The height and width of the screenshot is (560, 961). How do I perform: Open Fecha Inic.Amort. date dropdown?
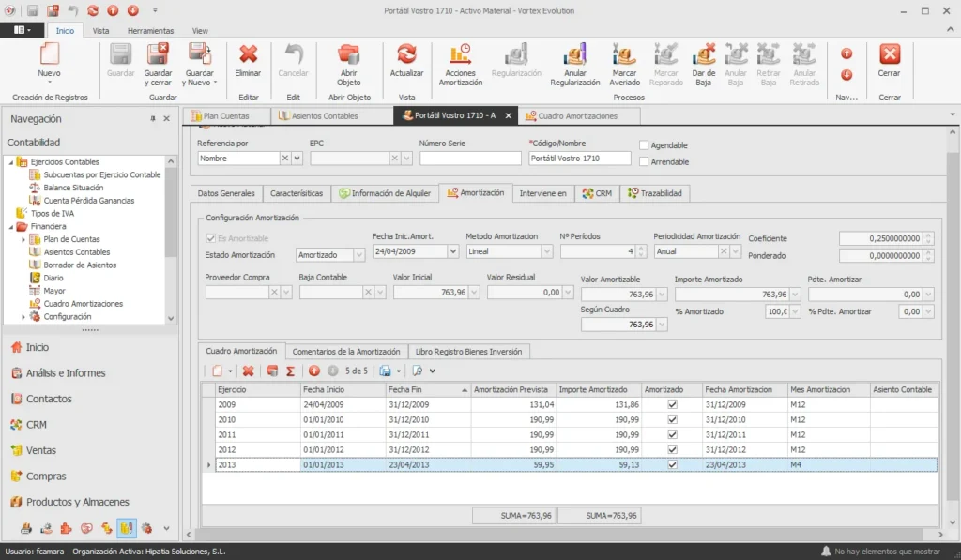453,251
